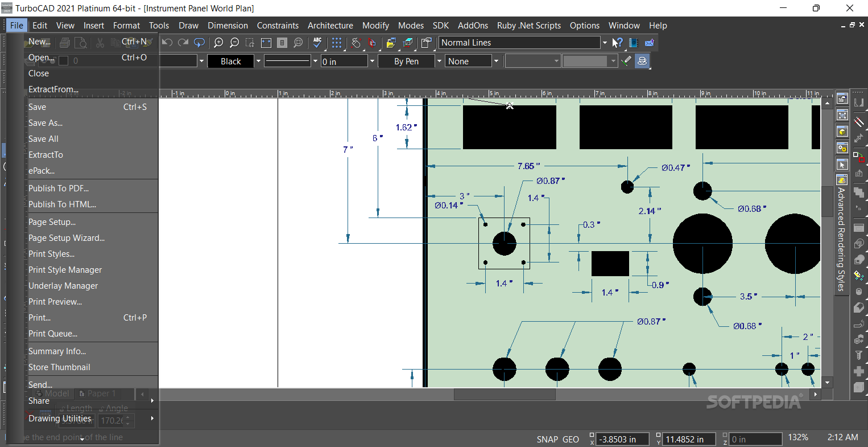The width and height of the screenshot is (868, 447).
Task: Open the Black color dropdown arrow
Action: click(x=258, y=61)
